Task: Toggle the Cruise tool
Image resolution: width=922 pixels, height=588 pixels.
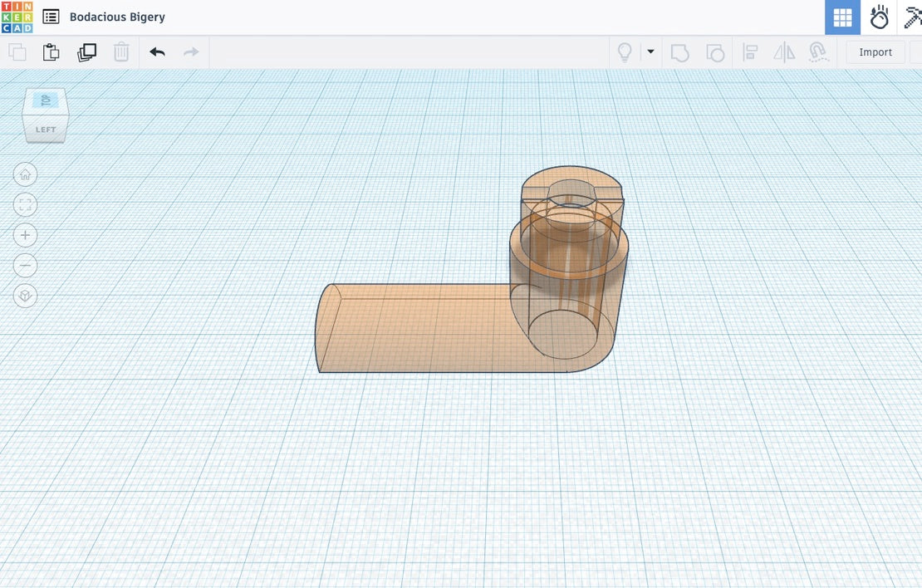Action: [x=819, y=52]
